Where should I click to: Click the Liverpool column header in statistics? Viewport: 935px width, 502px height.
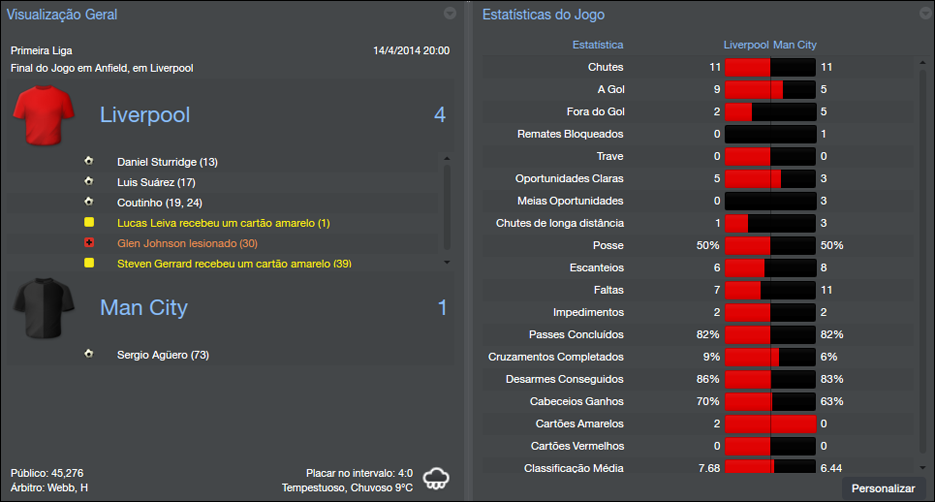click(745, 45)
